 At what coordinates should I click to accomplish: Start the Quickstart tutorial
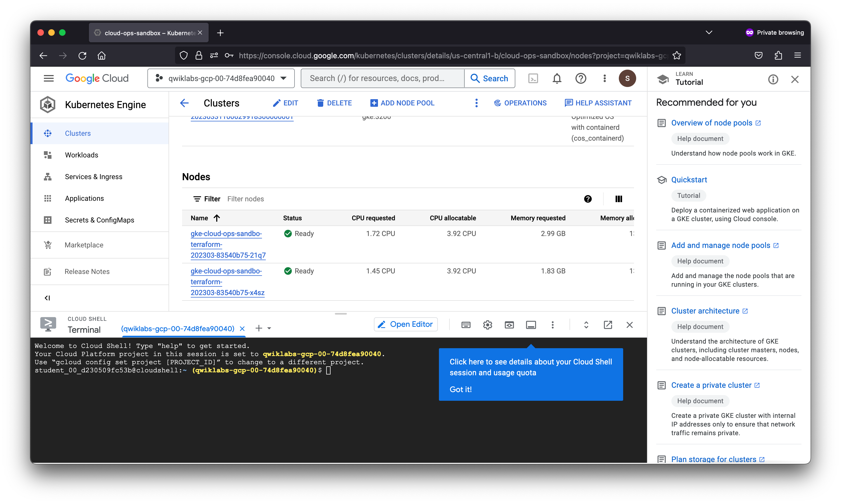tap(689, 180)
